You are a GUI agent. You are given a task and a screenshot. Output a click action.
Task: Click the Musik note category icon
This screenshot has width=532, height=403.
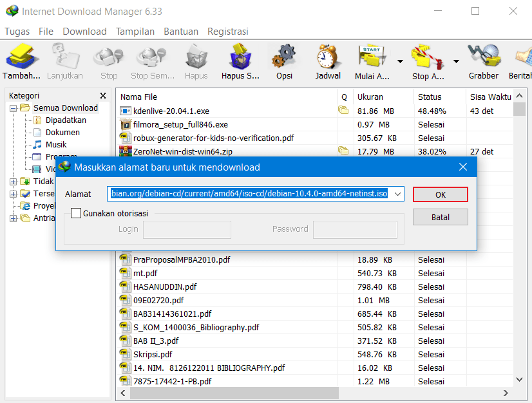pos(37,144)
